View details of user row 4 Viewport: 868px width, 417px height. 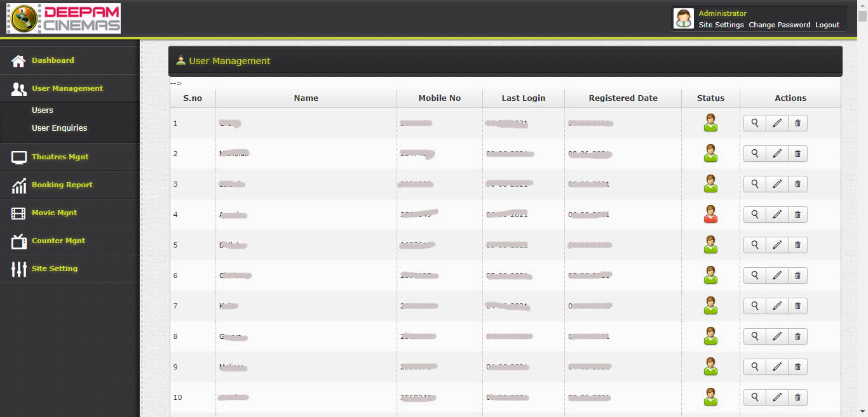pyautogui.click(x=755, y=215)
